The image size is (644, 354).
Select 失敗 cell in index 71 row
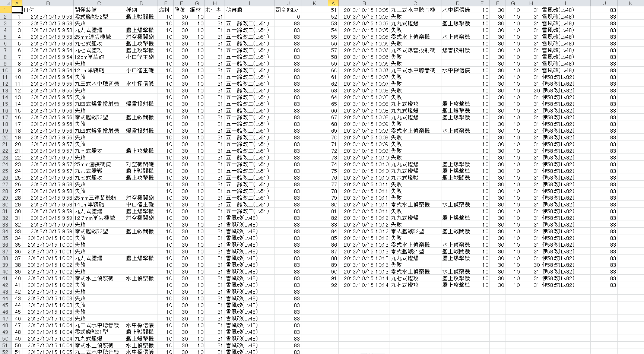(415, 144)
